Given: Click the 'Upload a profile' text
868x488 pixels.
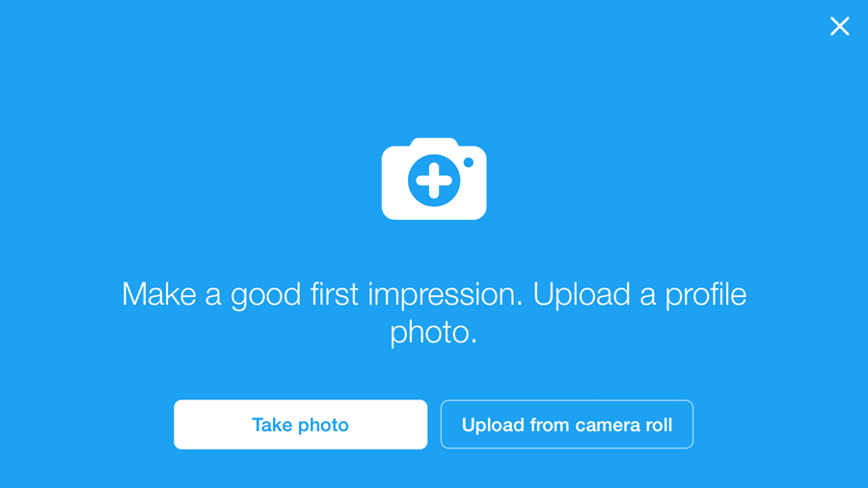Looking at the screenshot, I should pyautogui.click(x=639, y=294).
